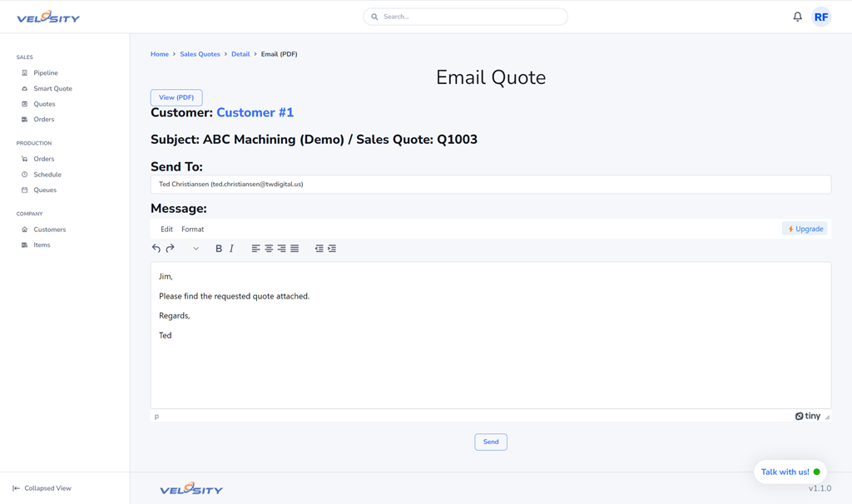Align message text left
The image size is (852, 504).
(x=255, y=249)
